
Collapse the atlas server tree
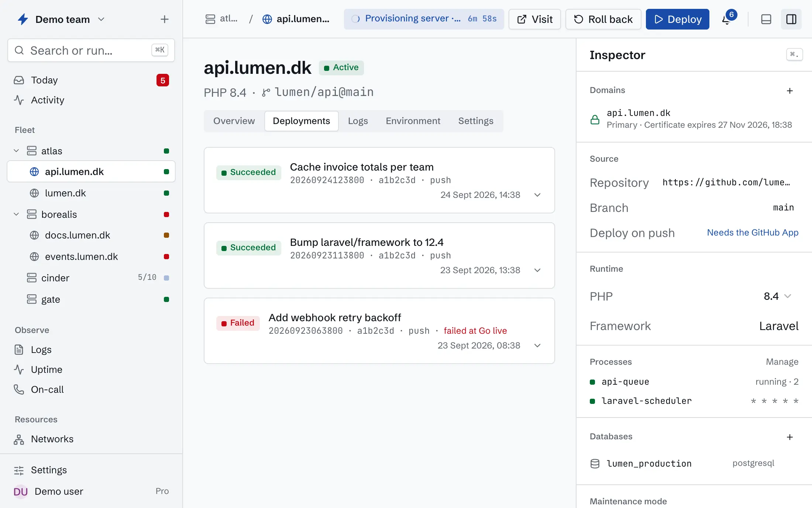point(16,151)
